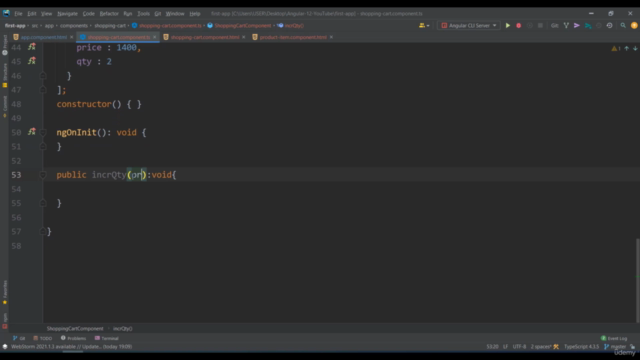Click the master git branch widget
The width and height of the screenshot is (640, 360).
coord(615,347)
